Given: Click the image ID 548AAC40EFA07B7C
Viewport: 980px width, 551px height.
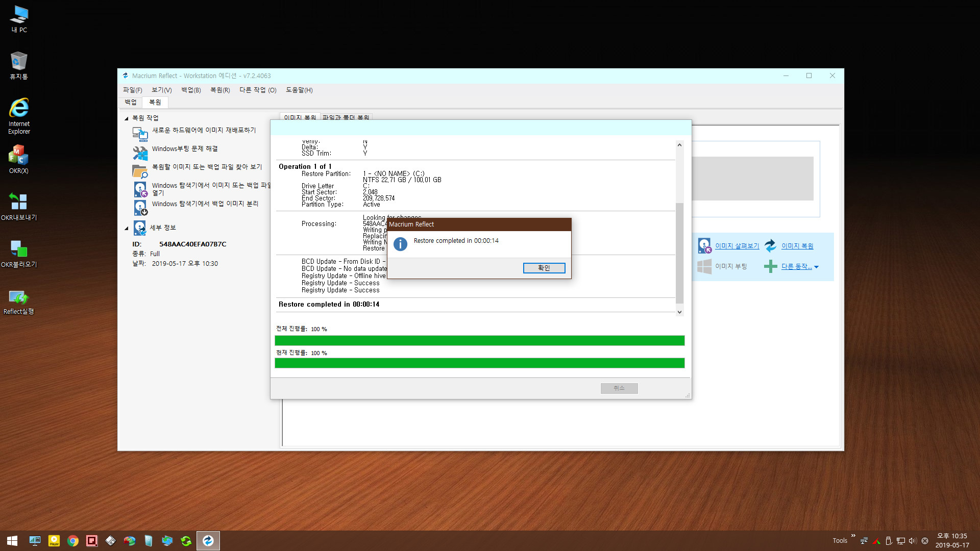Looking at the screenshot, I should tap(192, 244).
